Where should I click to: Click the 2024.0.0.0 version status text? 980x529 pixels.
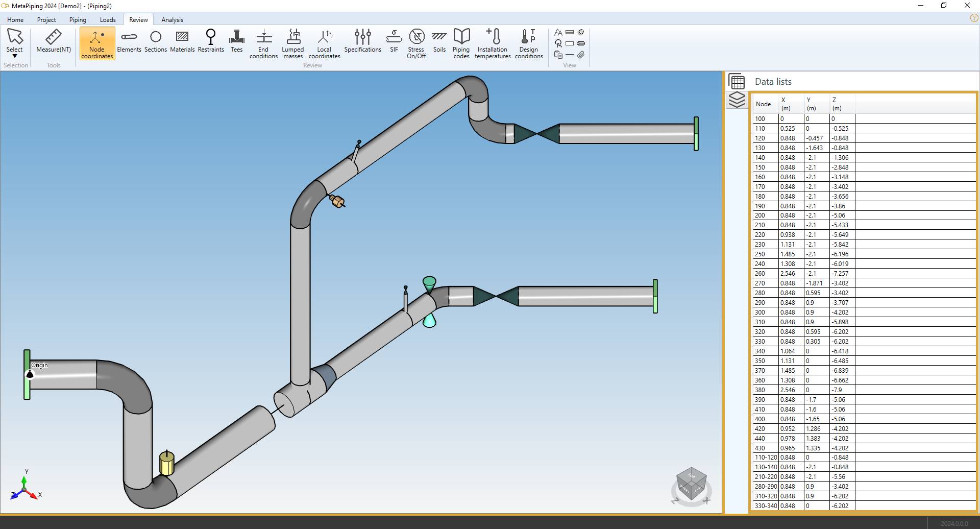point(954,523)
